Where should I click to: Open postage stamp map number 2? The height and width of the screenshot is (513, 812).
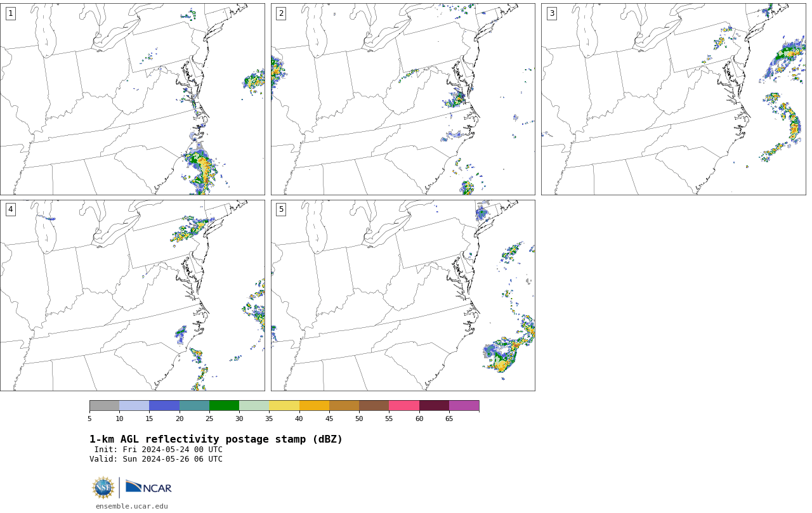click(x=403, y=99)
